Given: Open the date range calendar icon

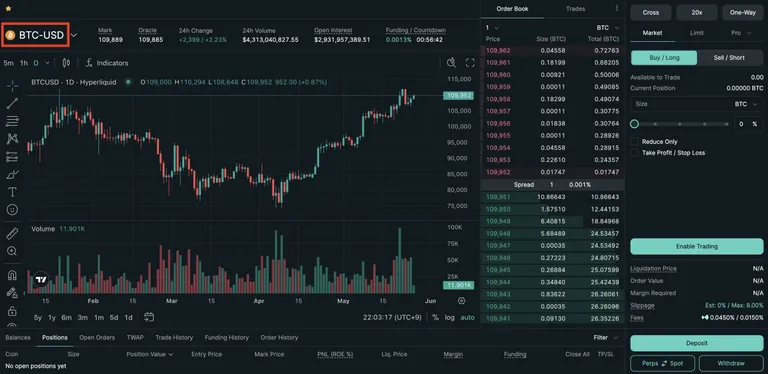Looking at the screenshot, I should pos(149,317).
